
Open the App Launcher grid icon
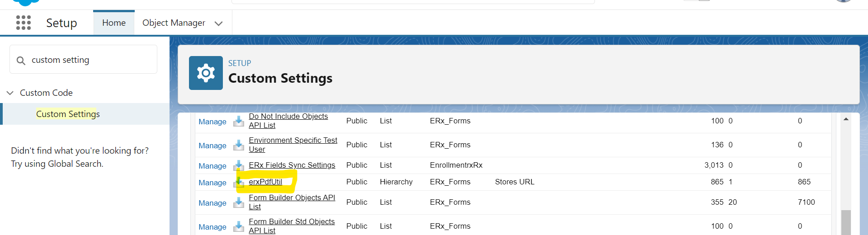tap(24, 23)
